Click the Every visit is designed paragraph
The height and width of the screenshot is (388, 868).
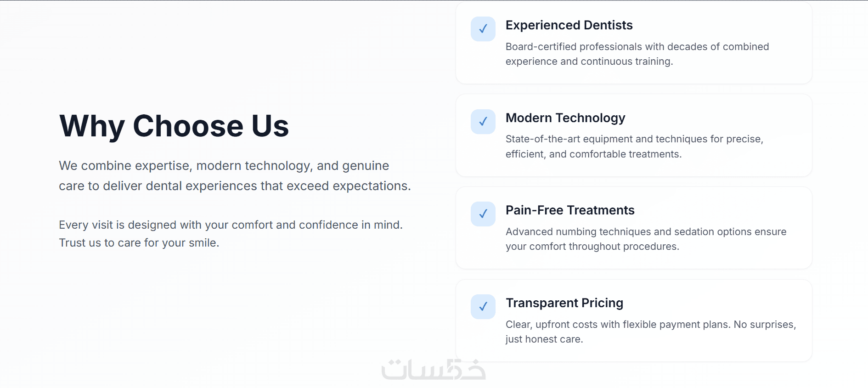[x=231, y=225]
